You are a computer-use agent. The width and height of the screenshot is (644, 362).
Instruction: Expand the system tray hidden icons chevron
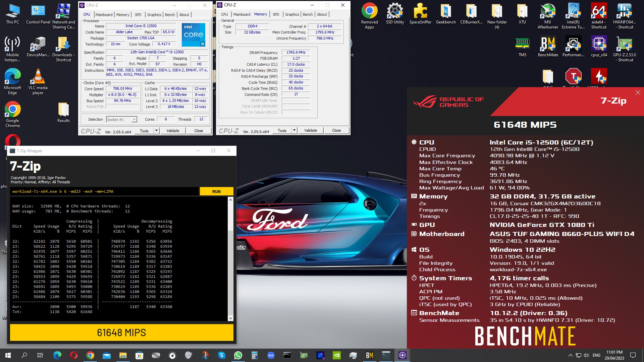pos(570,355)
